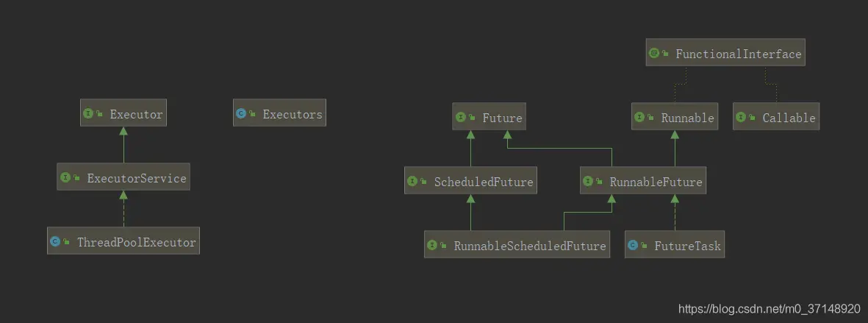
Task: Click the interface icon on ScheduledFuture node
Action: (x=412, y=181)
